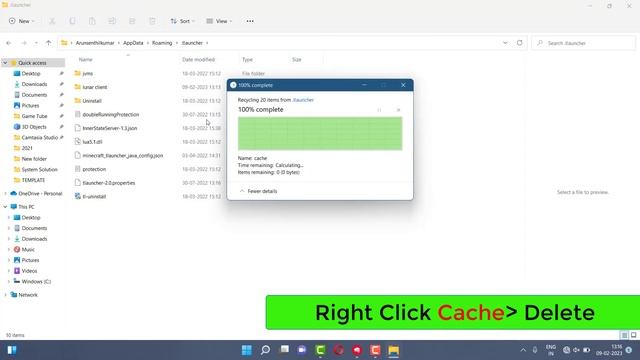
Task: Click the Rename toolbar icon
Action: [112, 21]
